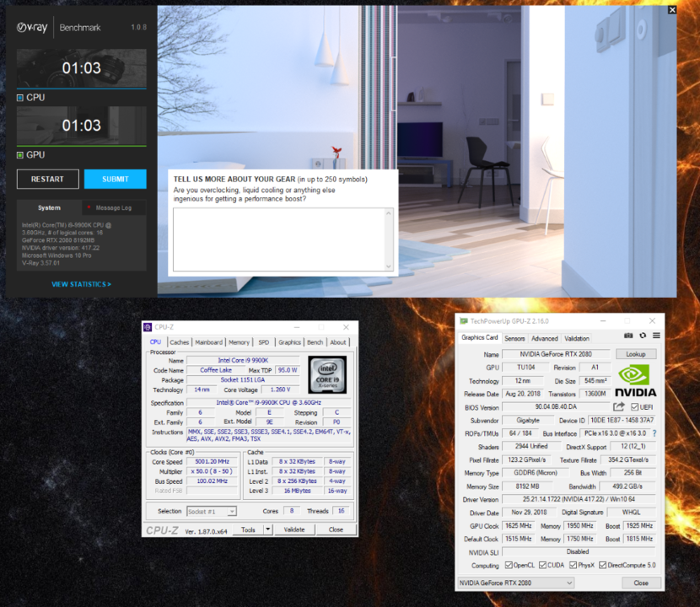Open the NVIDIA GeForce RTX 2080 GPU selector dropdown

515,583
